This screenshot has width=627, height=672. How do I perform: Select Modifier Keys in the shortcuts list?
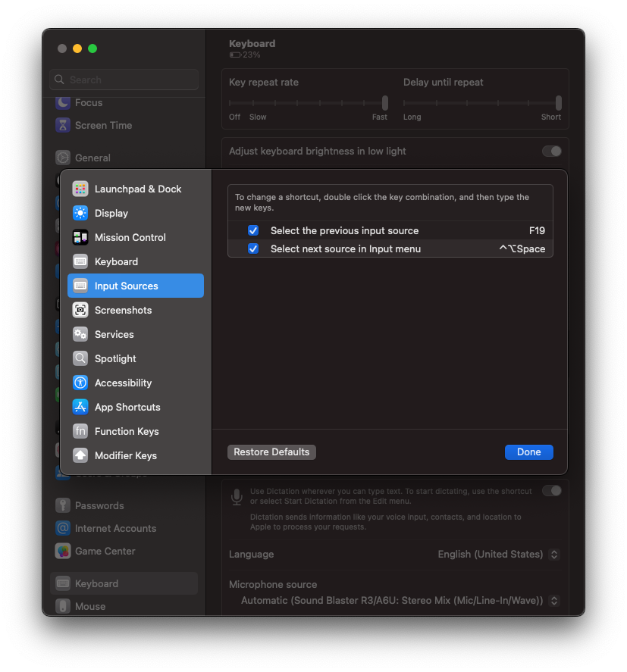click(125, 455)
